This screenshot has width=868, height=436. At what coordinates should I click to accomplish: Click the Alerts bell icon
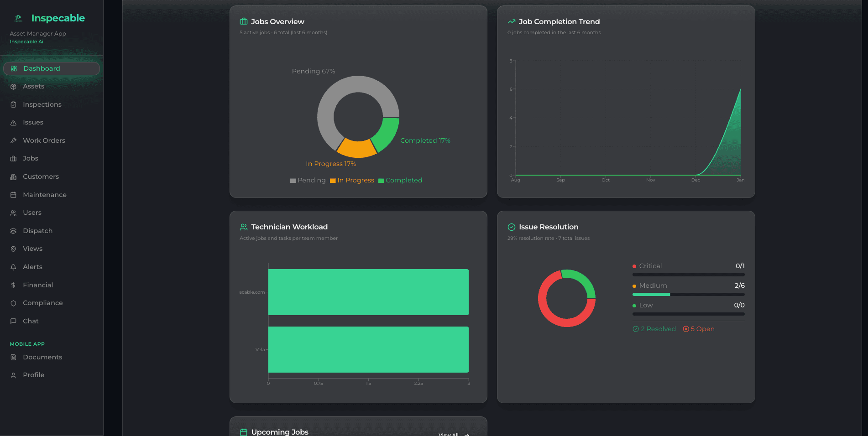coord(13,267)
